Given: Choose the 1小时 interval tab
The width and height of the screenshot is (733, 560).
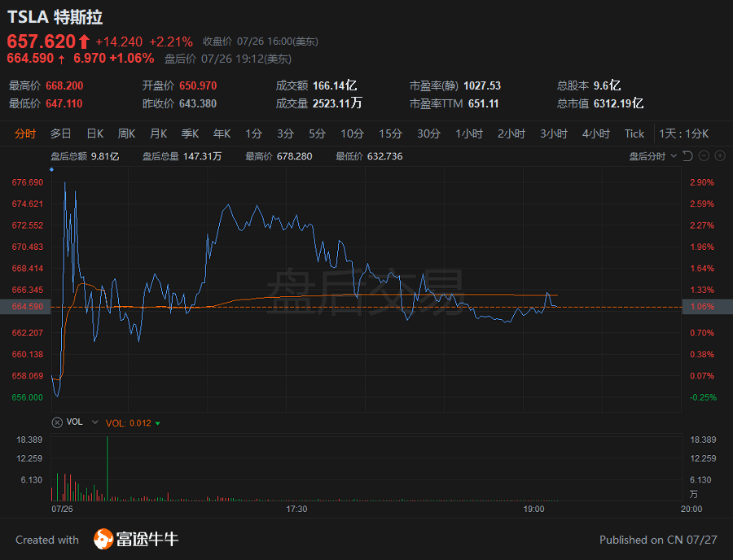Looking at the screenshot, I should coord(469,133).
